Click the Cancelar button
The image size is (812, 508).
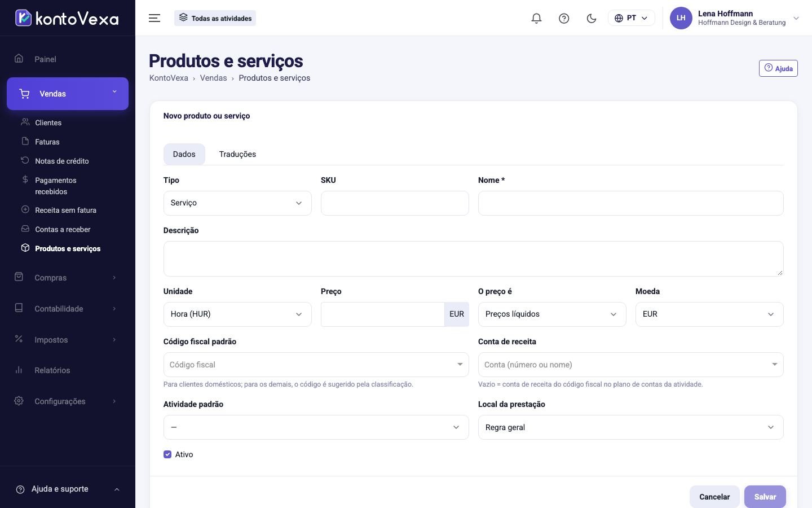pyautogui.click(x=714, y=497)
